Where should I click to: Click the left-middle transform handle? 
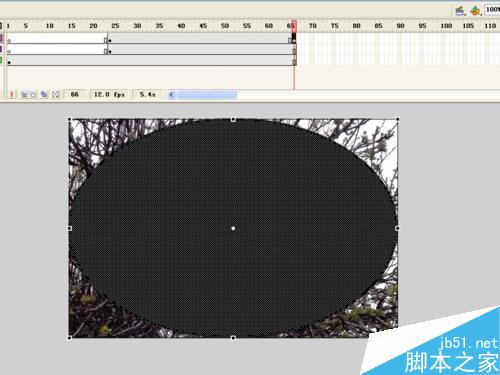[x=69, y=228]
